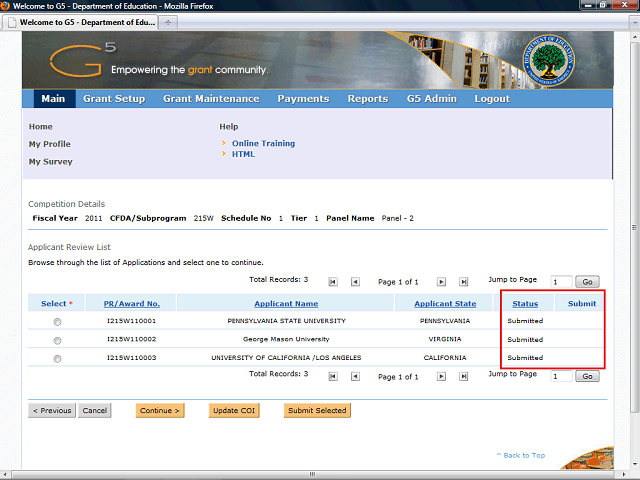Click the last page arrow above the table
640x480 pixels.
(463, 282)
